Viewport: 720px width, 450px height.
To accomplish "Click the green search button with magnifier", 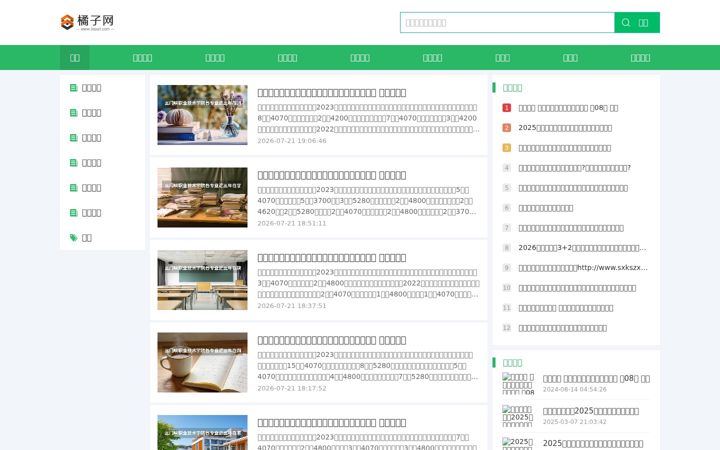I will (637, 22).
